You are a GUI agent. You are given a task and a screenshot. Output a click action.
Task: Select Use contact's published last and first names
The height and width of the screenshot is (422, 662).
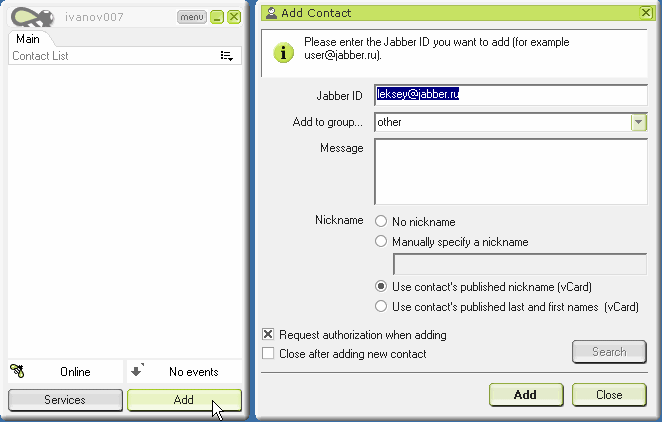(x=381, y=306)
